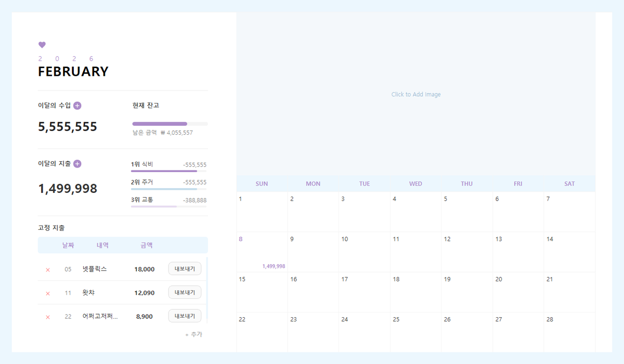
Task: Click the -388,888 transport amount
Action: pyautogui.click(x=194, y=200)
